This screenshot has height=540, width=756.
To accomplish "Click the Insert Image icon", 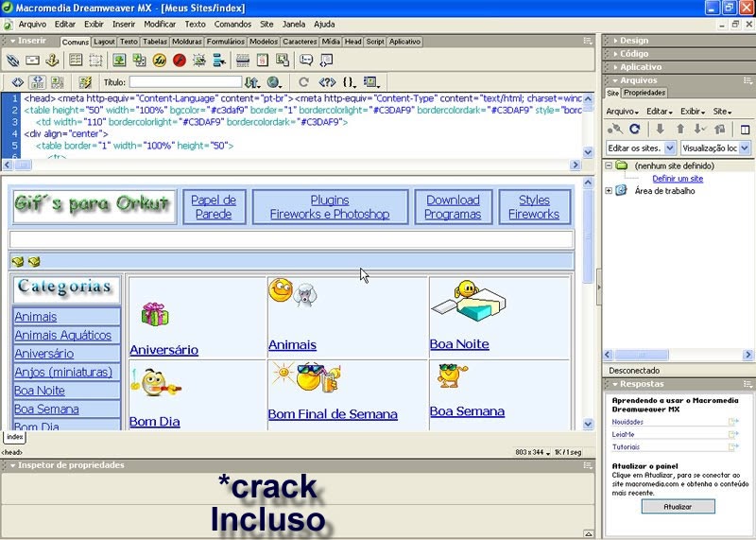I will tap(119, 61).
